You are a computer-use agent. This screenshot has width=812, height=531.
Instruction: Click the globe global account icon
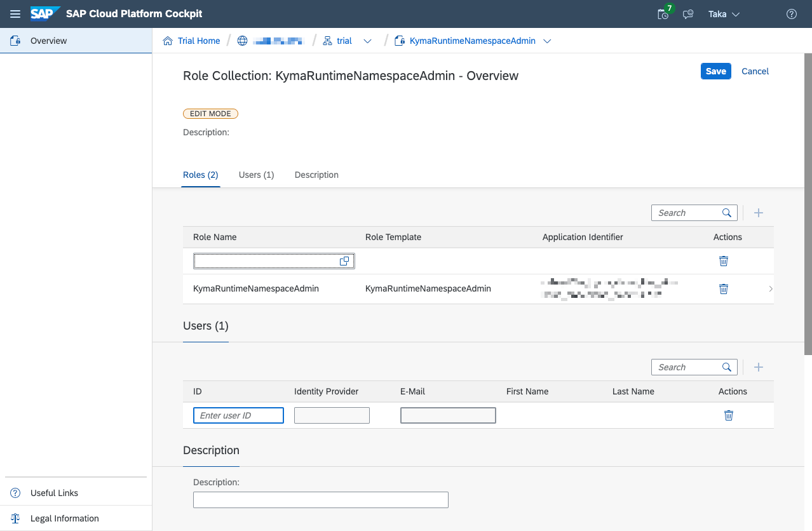pyautogui.click(x=242, y=41)
